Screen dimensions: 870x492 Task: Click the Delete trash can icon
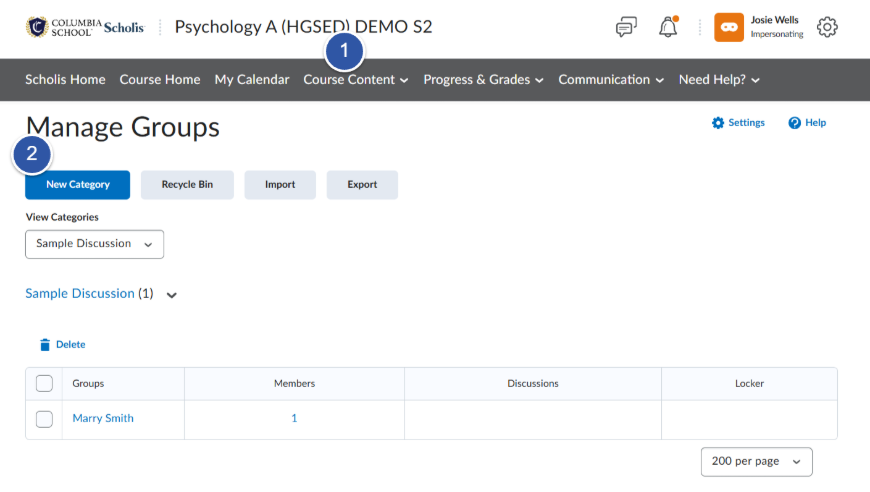point(45,344)
